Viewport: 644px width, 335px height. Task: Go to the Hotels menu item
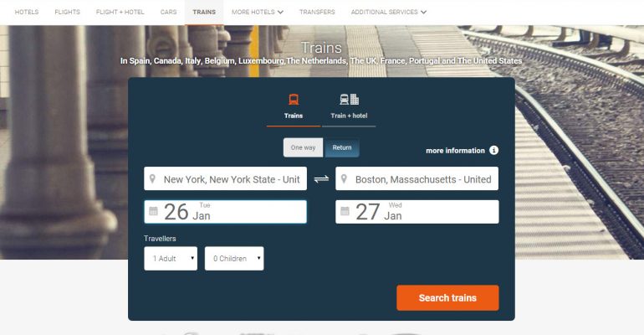[x=27, y=12]
